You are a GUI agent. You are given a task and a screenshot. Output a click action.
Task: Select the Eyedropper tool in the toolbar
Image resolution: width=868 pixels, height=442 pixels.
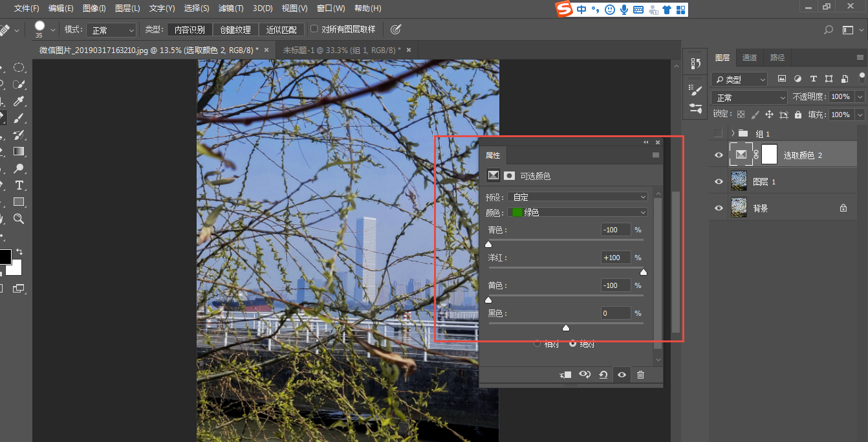[19, 101]
